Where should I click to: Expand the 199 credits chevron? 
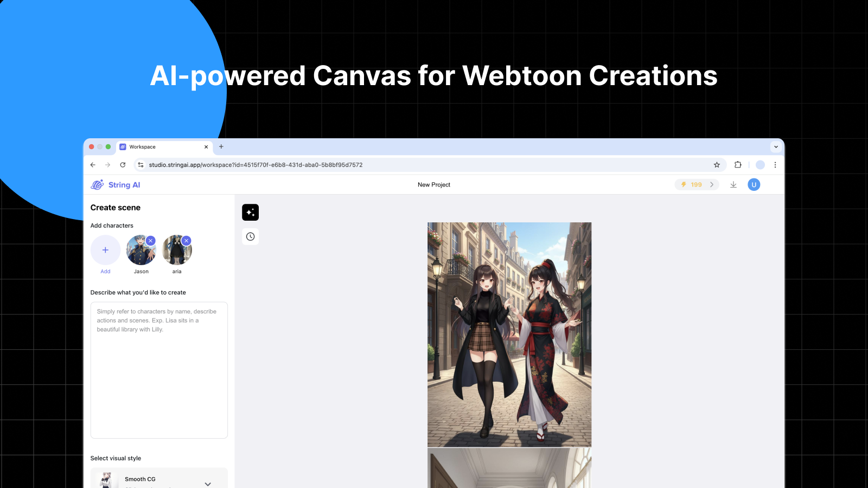pyautogui.click(x=712, y=185)
